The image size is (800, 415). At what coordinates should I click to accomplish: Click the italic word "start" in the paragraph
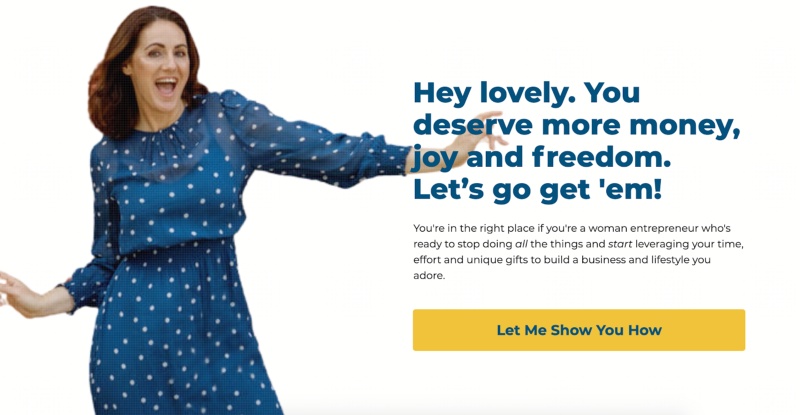pyautogui.click(x=620, y=244)
